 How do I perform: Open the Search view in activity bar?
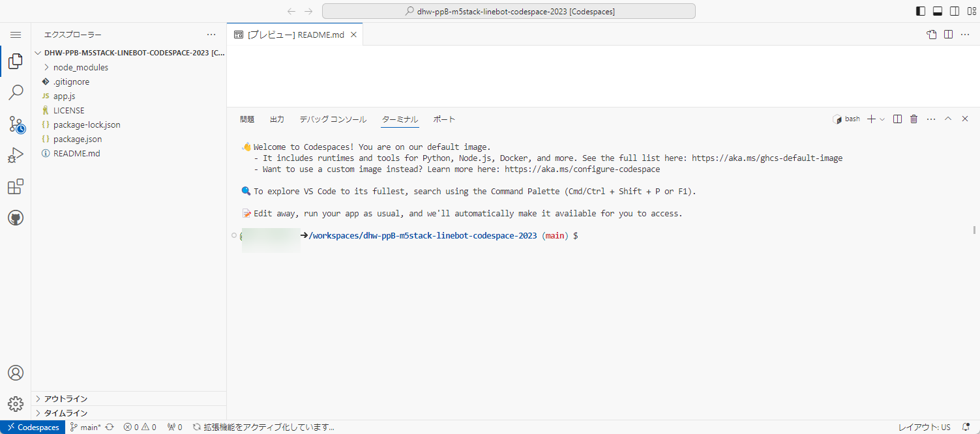click(x=16, y=93)
